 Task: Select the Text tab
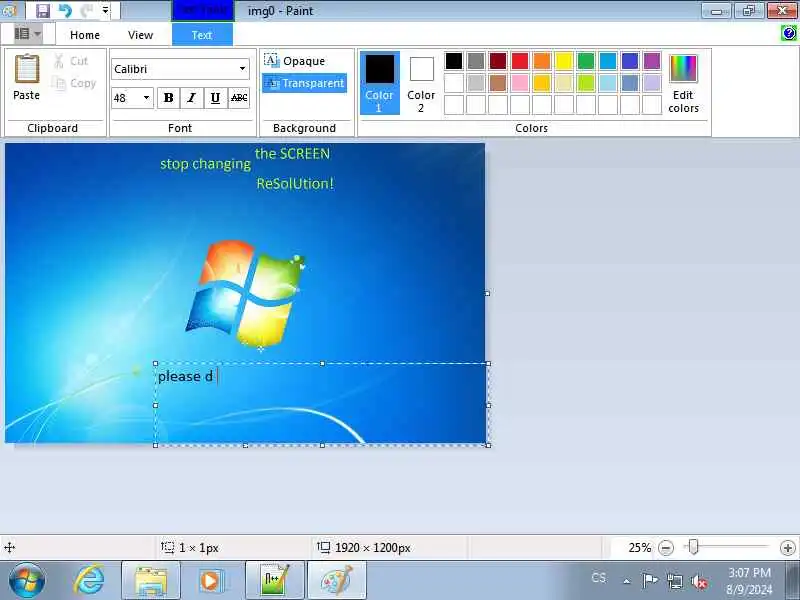pyautogui.click(x=202, y=35)
